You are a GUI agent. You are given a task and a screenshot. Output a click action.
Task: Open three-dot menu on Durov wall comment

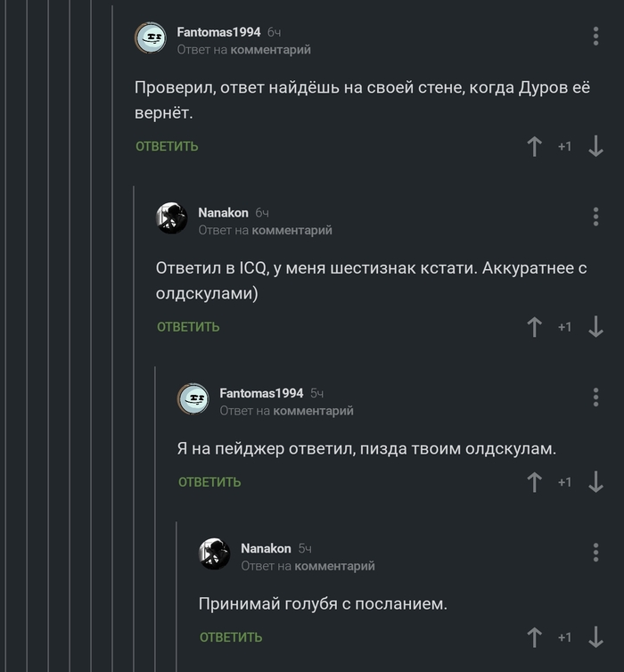pyautogui.click(x=595, y=37)
